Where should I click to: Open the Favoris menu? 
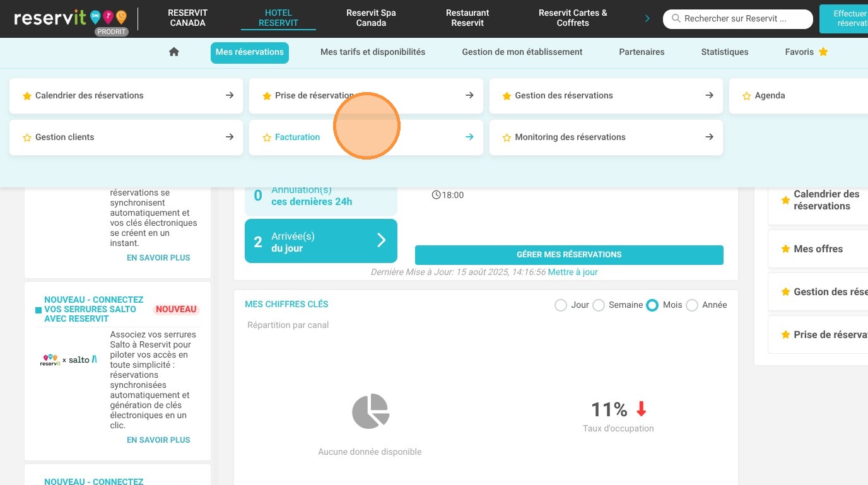806,52
